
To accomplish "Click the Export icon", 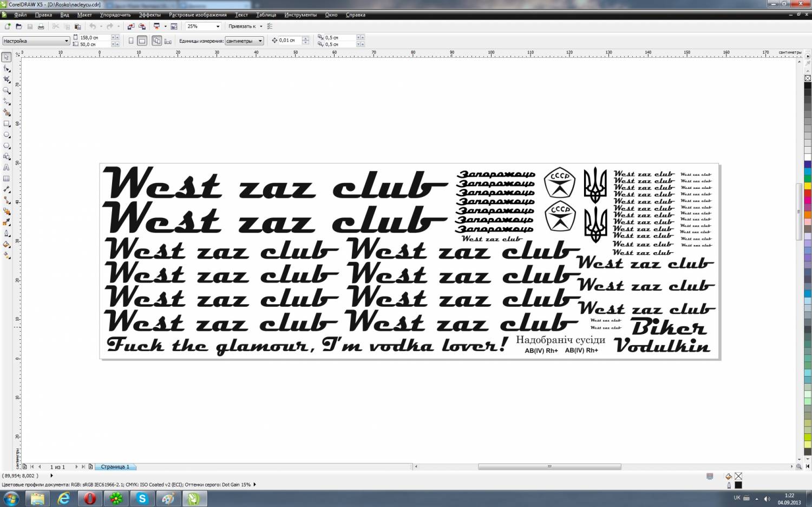I will pos(142,26).
